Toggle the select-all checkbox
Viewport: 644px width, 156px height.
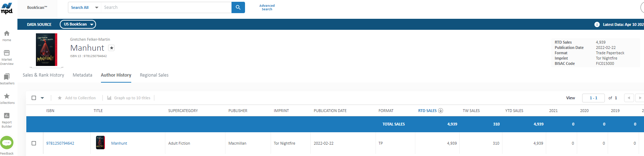34,98
